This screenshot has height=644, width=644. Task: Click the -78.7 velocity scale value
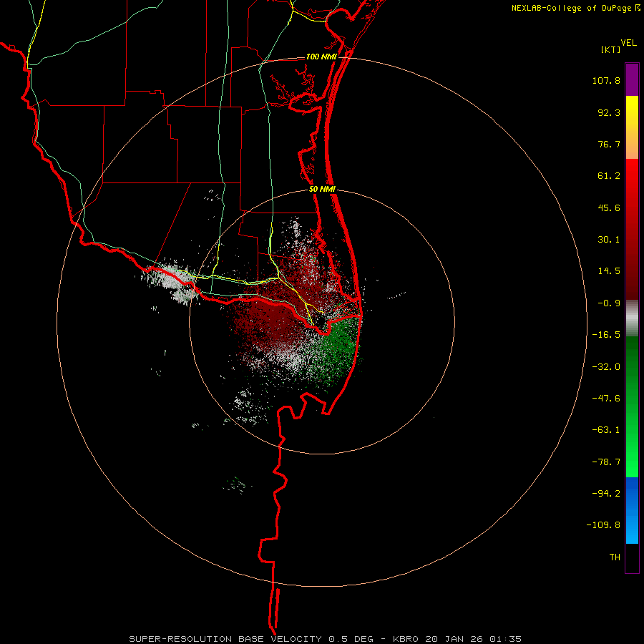pos(606,462)
